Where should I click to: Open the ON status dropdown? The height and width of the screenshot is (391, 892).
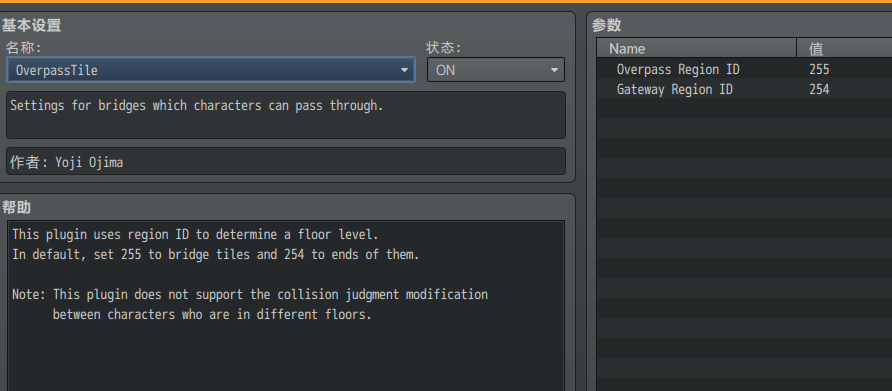click(495, 70)
